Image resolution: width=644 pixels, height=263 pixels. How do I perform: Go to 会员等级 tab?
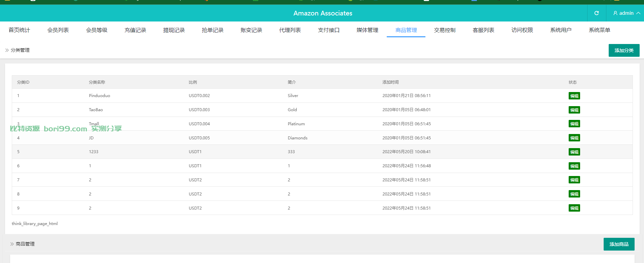coord(97,30)
